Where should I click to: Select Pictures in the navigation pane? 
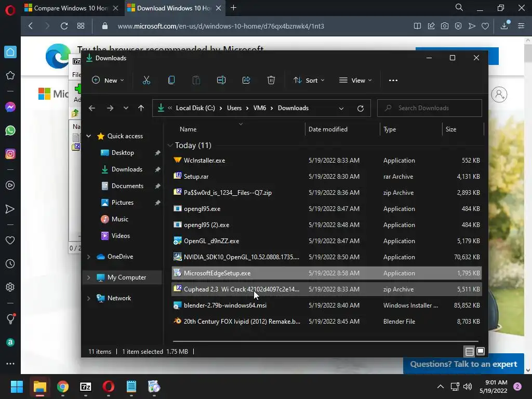123,203
